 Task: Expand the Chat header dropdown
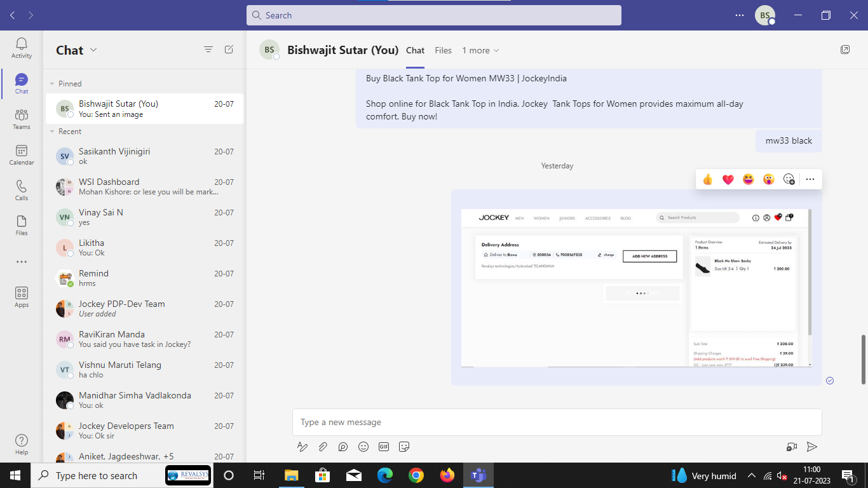93,50
